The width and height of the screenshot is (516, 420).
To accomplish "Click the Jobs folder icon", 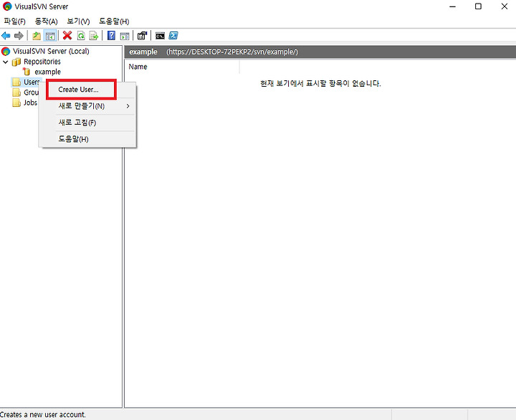I will pos(16,102).
